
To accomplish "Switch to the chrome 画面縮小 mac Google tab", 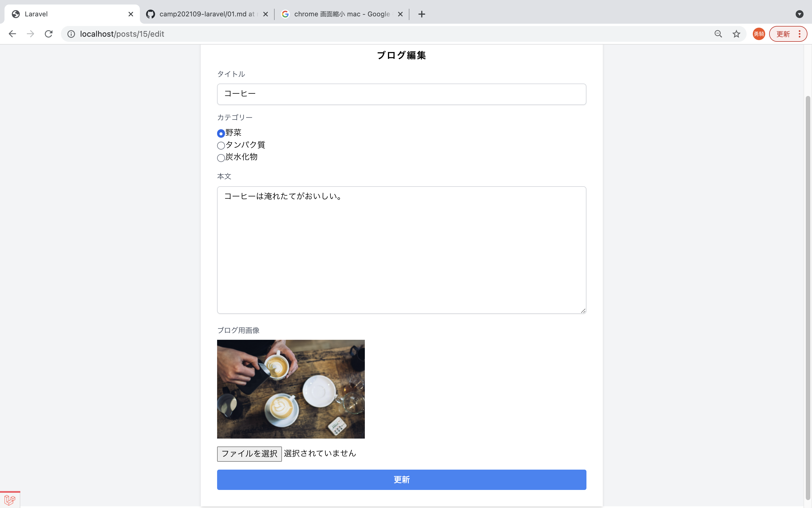I will (x=342, y=14).
